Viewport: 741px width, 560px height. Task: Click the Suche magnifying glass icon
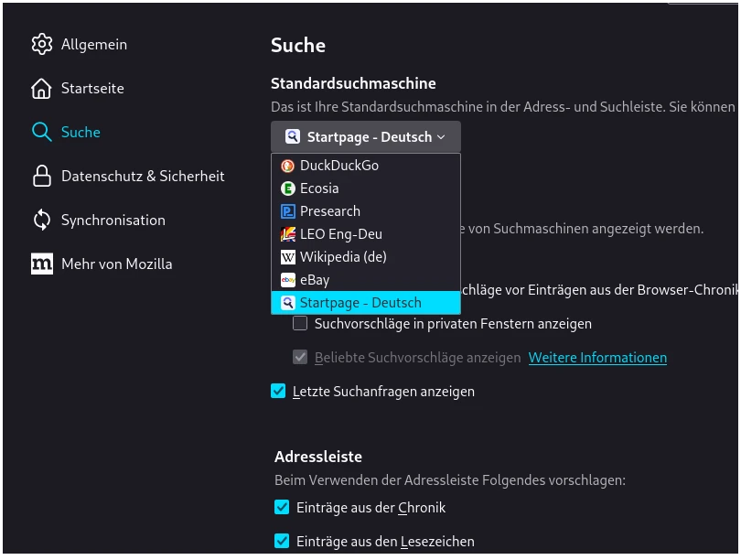42,132
